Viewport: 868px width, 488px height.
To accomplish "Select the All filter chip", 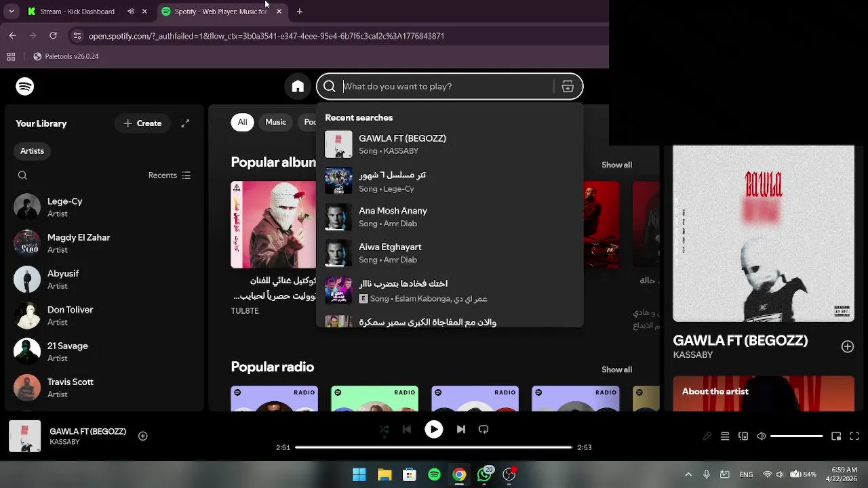I will [242, 122].
